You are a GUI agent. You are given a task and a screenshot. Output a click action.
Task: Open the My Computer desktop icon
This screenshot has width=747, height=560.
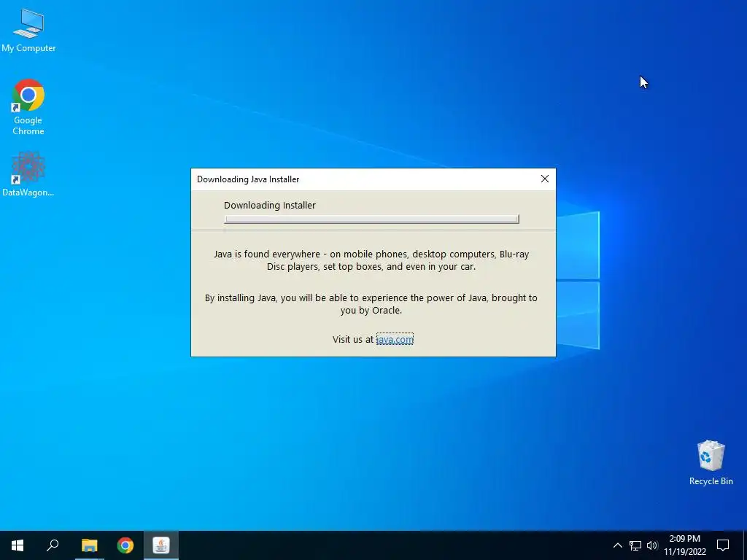coord(28,31)
